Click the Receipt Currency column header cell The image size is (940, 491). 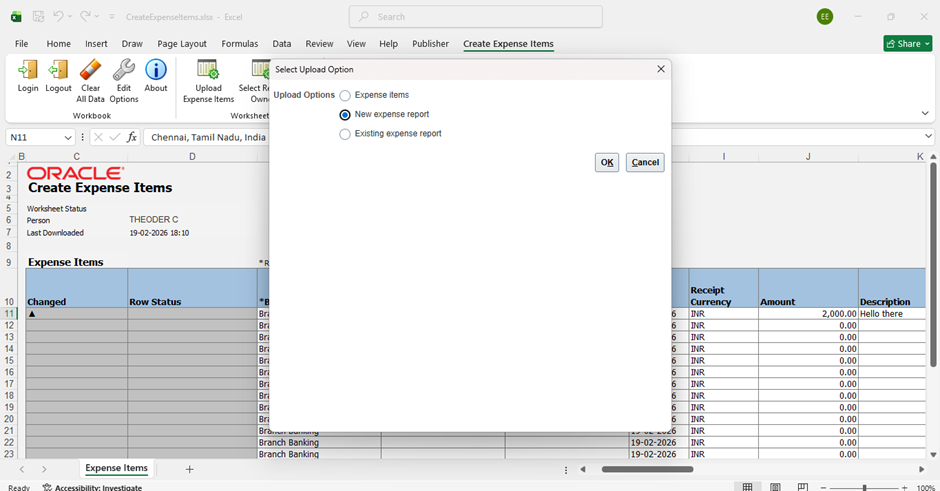pyautogui.click(x=724, y=288)
